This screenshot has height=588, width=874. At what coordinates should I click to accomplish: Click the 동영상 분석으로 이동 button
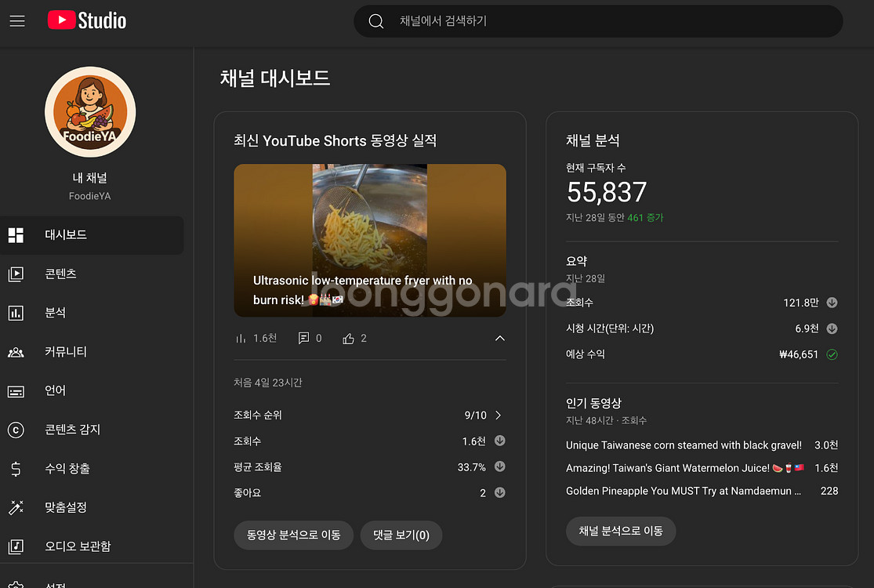point(293,535)
